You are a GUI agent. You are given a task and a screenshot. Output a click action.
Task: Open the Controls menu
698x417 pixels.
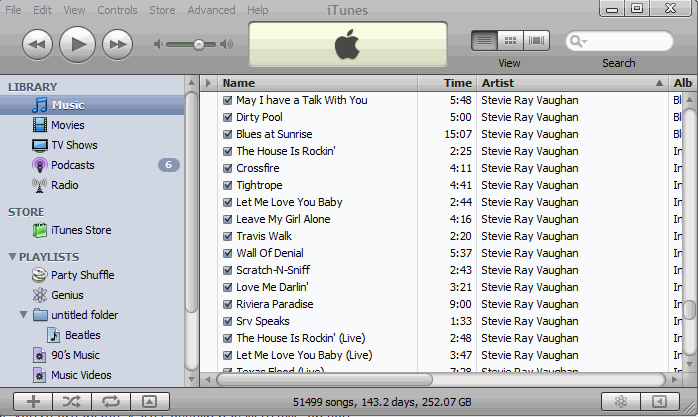point(117,10)
